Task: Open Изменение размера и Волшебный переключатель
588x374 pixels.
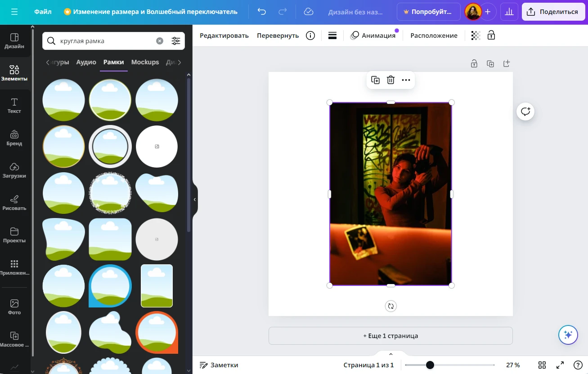Action: point(151,12)
